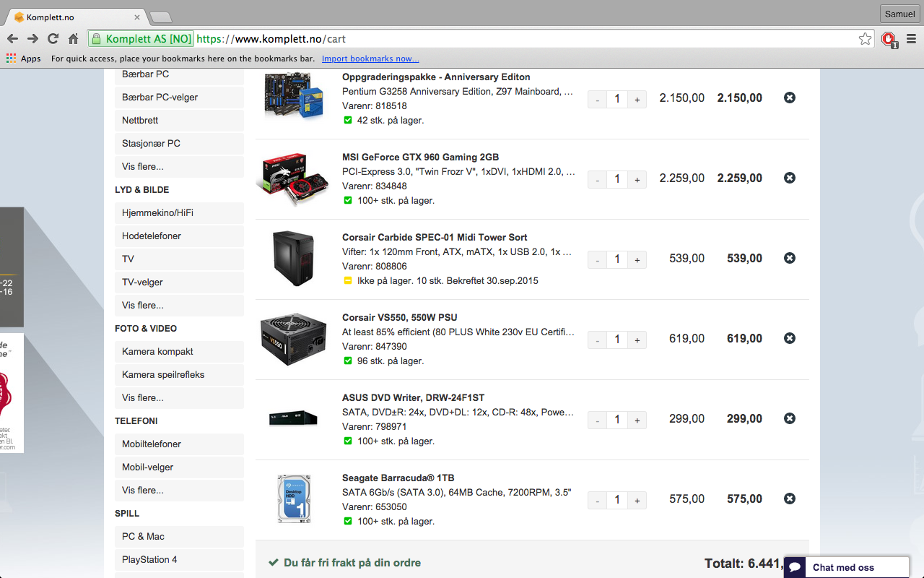Image resolution: width=924 pixels, height=578 pixels.
Task: Remove Corsair VS550 PSU from cart
Action: point(790,338)
